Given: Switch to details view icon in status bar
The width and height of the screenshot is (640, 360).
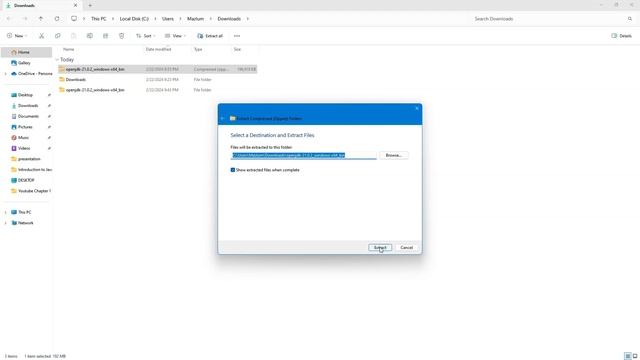Looking at the screenshot, I should pyautogui.click(x=628, y=356).
